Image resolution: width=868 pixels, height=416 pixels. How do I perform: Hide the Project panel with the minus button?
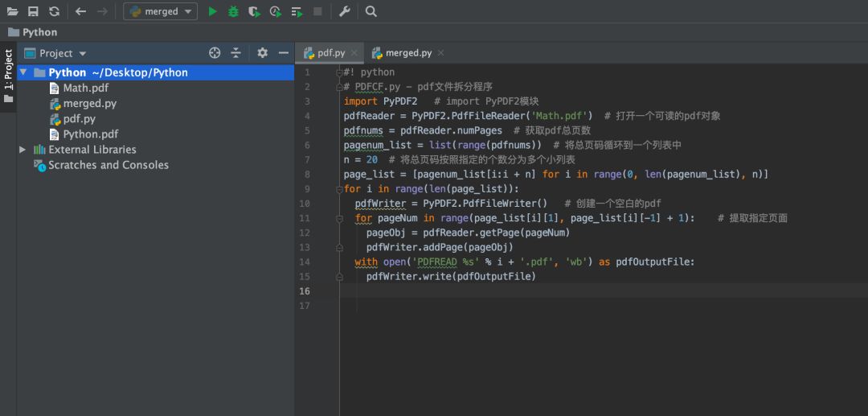[284, 53]
